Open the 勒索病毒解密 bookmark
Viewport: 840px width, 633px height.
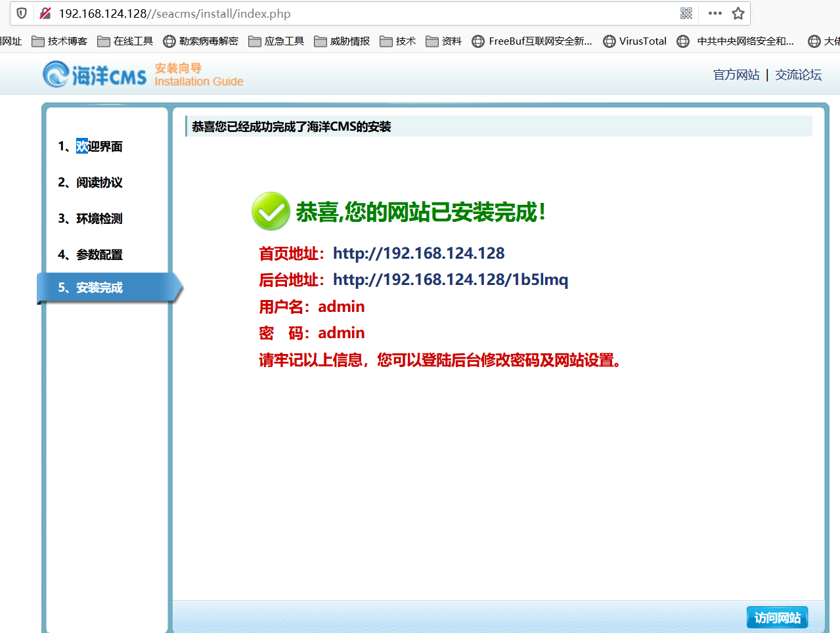[201, 41]
